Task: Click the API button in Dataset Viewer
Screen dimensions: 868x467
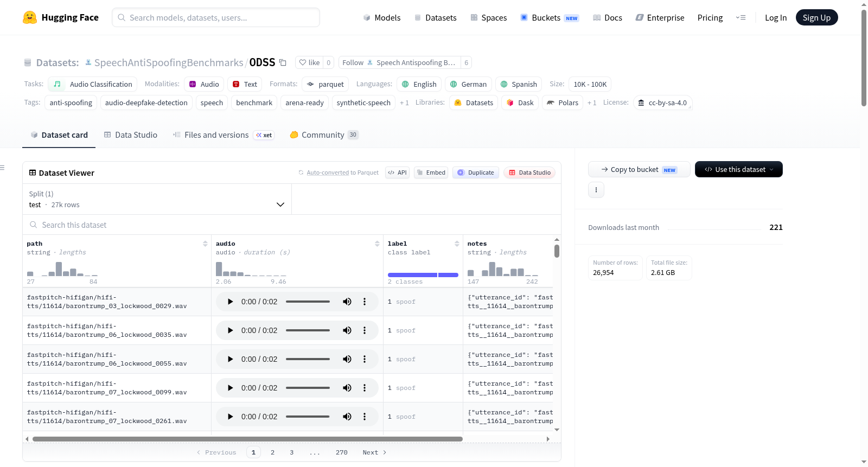Action: (397, 172)
